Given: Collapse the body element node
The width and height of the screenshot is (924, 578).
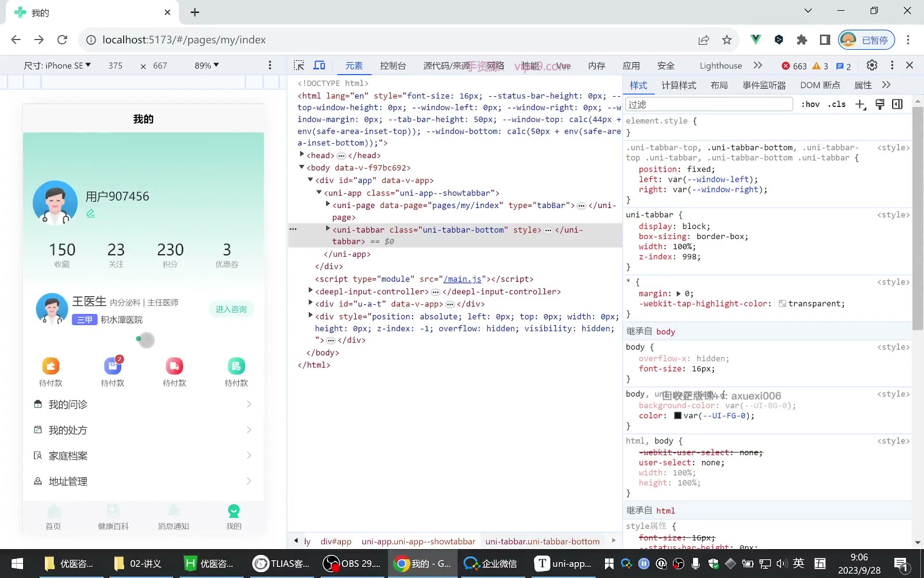Looking at the screenshot, I should (302, 167).
